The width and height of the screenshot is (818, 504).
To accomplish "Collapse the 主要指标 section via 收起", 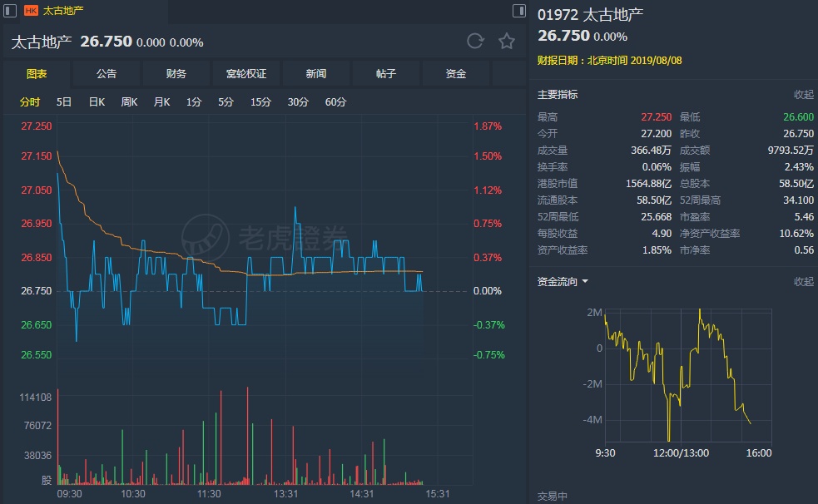I will (x=803, y=95).
